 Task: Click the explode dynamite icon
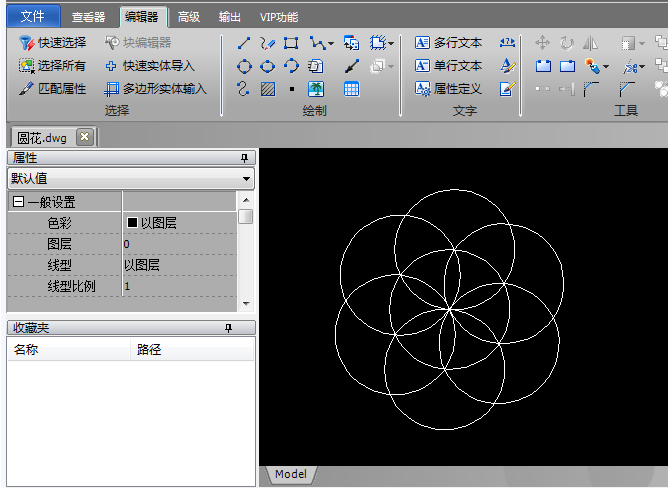coord(593,66)
